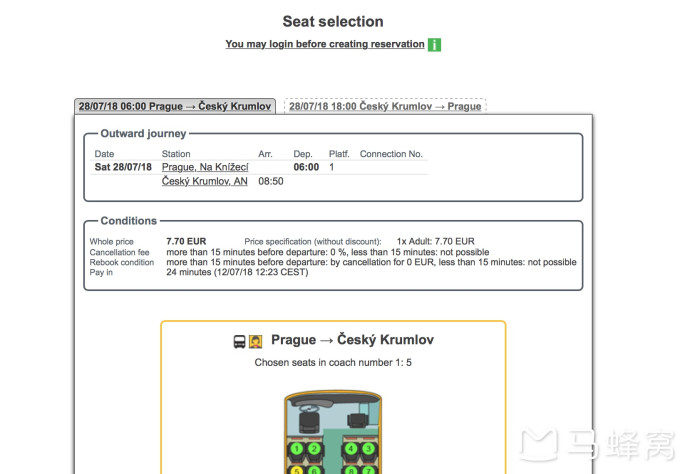Deselect the yellow chosen seat 5
The height and width of the screenshot is (474, 680).
297,470
